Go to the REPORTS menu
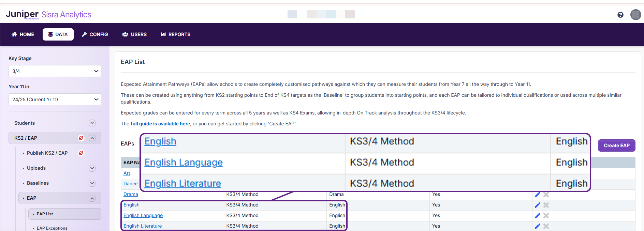The width and height of the screenshot is (644, 231). [176, 34]
